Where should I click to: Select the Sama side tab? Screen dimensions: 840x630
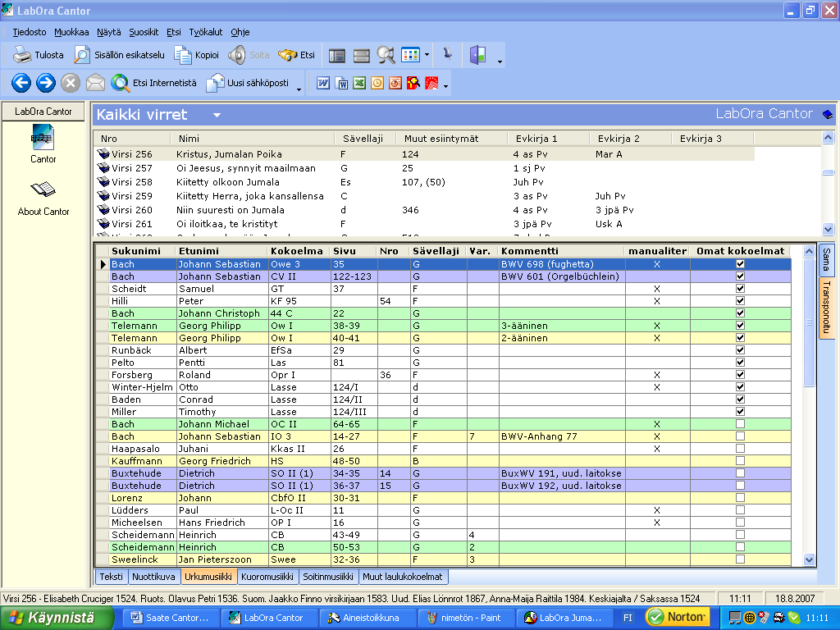[x=826, y=260]
